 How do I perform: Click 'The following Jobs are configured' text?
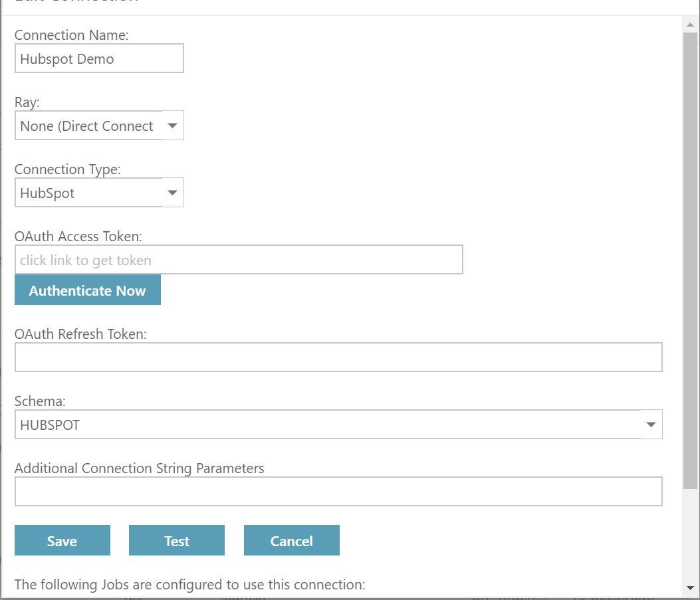coord(189,585)
